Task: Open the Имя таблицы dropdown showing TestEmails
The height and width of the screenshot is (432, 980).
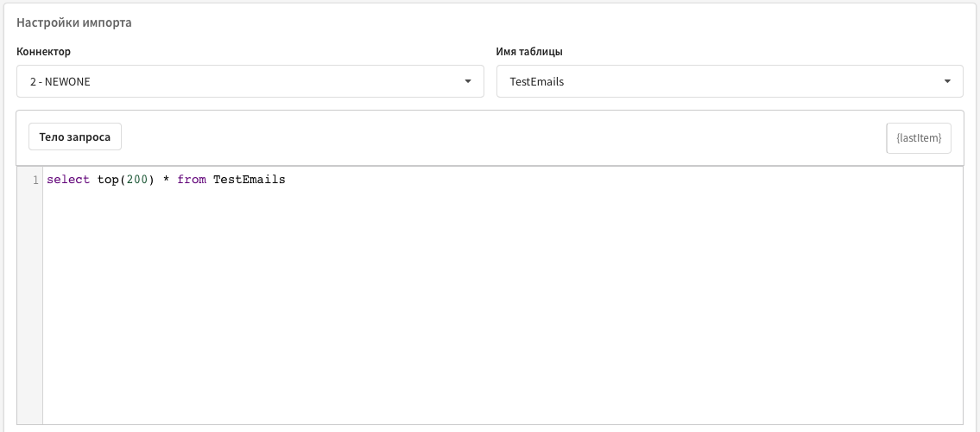Action: pos(730,81)
